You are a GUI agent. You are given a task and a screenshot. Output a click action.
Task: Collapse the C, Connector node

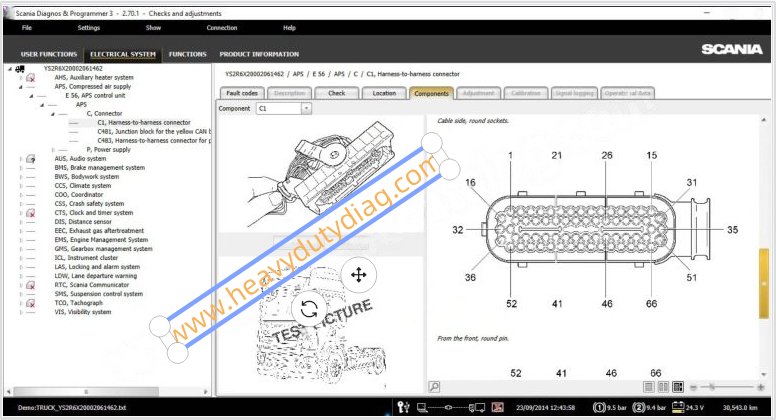(52, 114)
